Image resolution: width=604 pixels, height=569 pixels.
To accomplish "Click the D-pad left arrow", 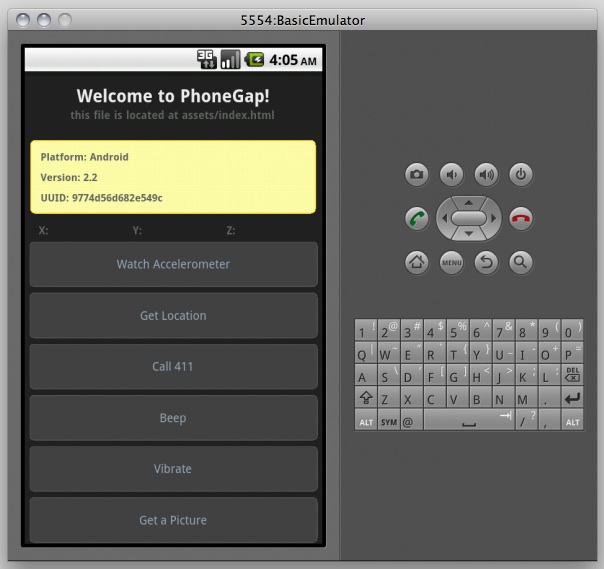I will click(444, 218).
